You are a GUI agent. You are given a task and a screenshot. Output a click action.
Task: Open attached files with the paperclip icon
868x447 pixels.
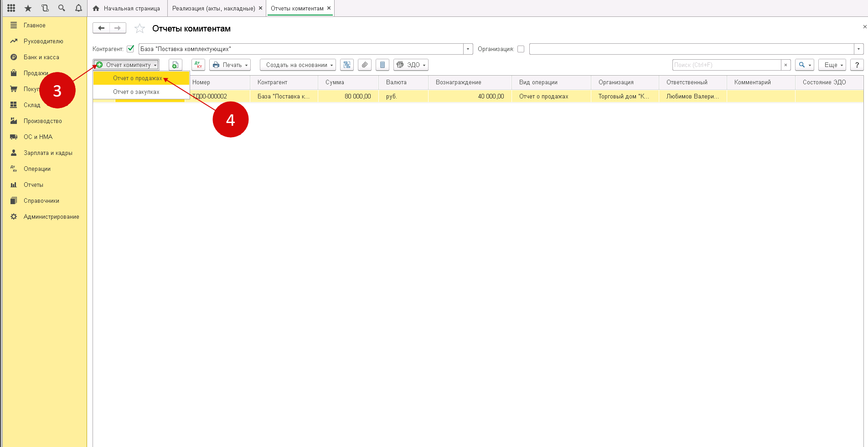[x=365, y=65]
